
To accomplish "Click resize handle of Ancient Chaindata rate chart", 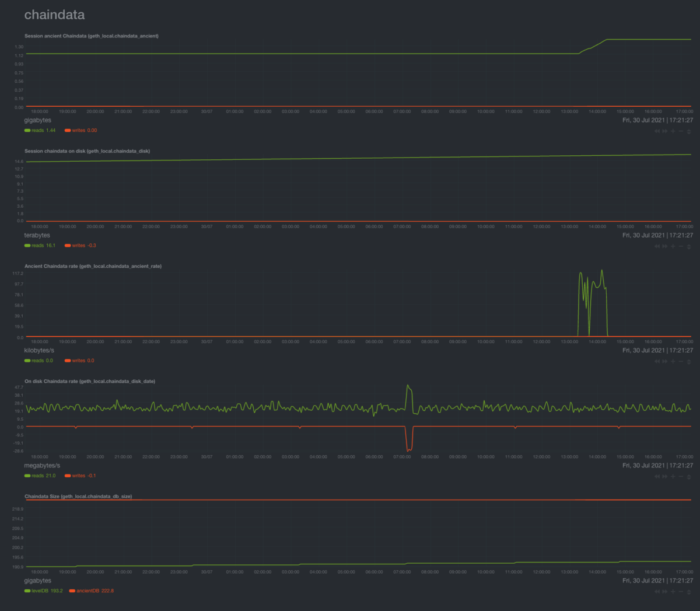I will tap(689, 361).
